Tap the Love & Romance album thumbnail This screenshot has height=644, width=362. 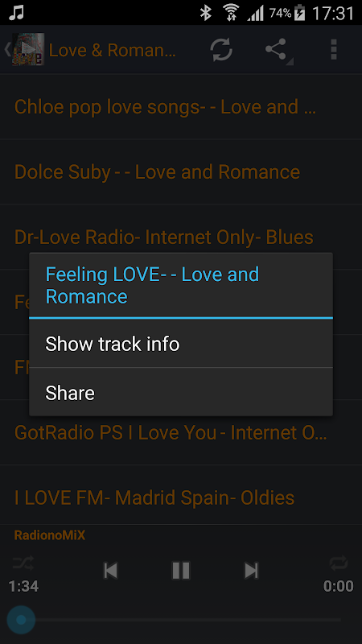point(28,49)
